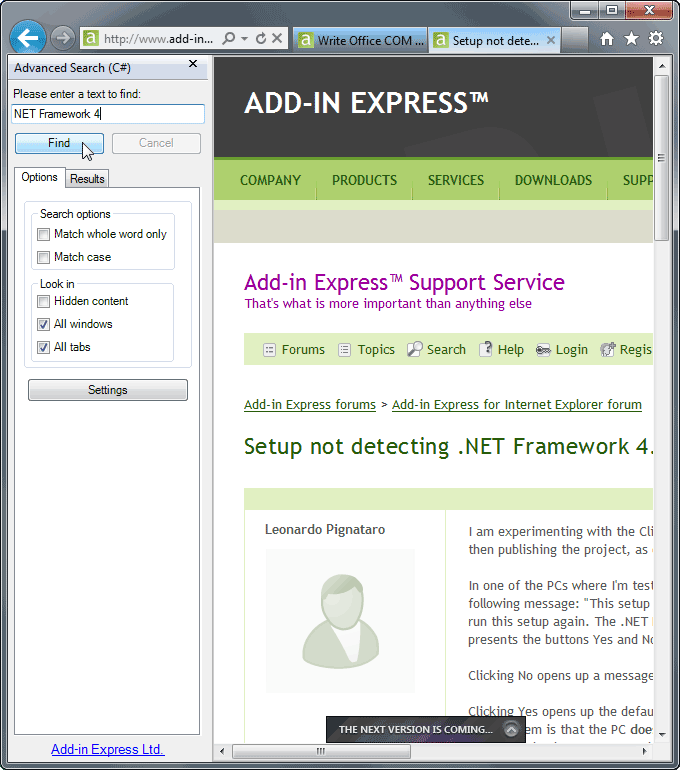The image size is (680, 770).
Task: Open a new blank browser tab
Action: click(x=575, y=40)
